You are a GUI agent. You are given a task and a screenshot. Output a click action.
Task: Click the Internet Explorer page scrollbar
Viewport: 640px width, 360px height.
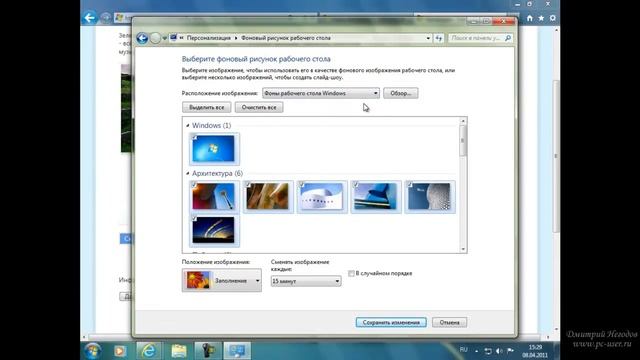(556, 155)
